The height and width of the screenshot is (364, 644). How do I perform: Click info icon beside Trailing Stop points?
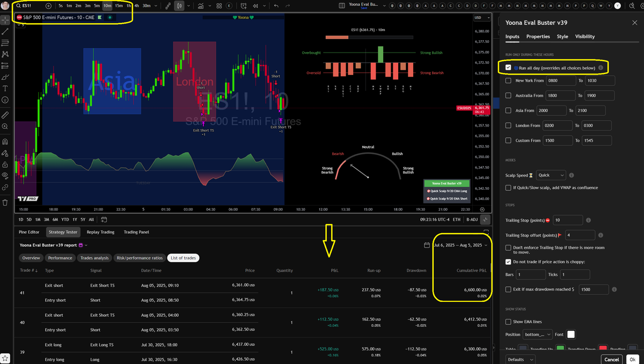click(589, 220)
